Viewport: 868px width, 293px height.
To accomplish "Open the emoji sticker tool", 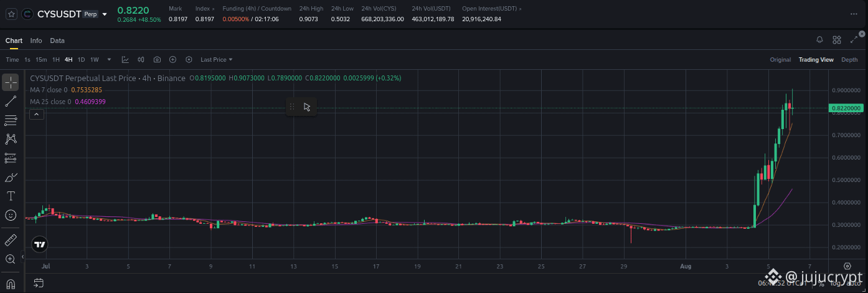I will tap(11, 215).
